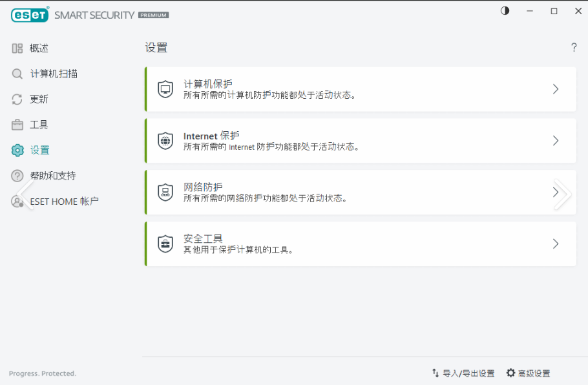Click the Internet protection globe shield icon
The width and height of the screenshot is (588, 385).
(165, 141)
